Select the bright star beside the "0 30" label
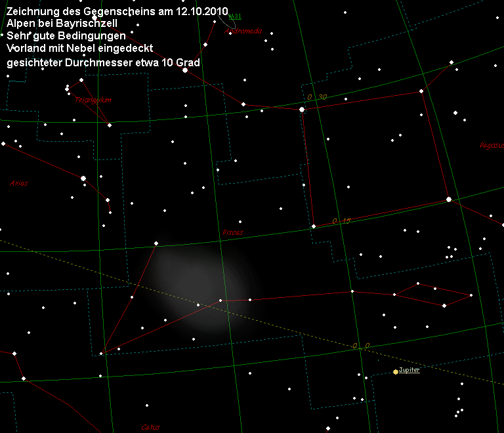 pos(302,110)
